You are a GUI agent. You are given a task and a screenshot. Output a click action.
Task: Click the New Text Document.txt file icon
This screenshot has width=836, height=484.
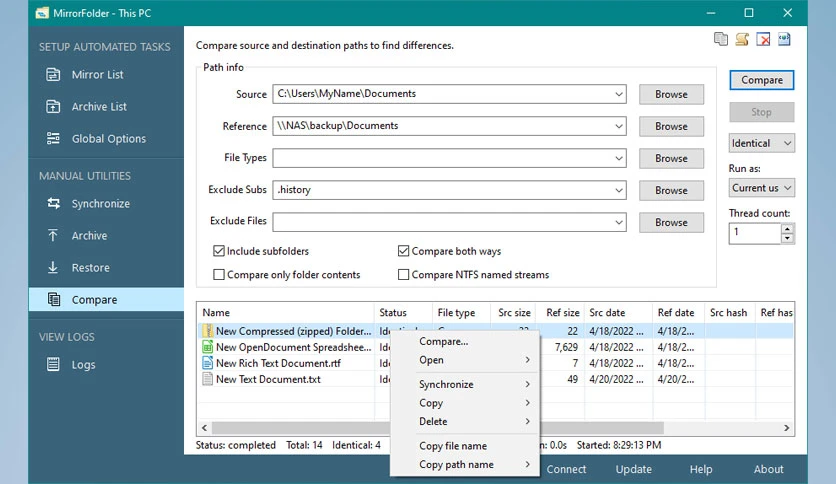(x=207, y=379)
